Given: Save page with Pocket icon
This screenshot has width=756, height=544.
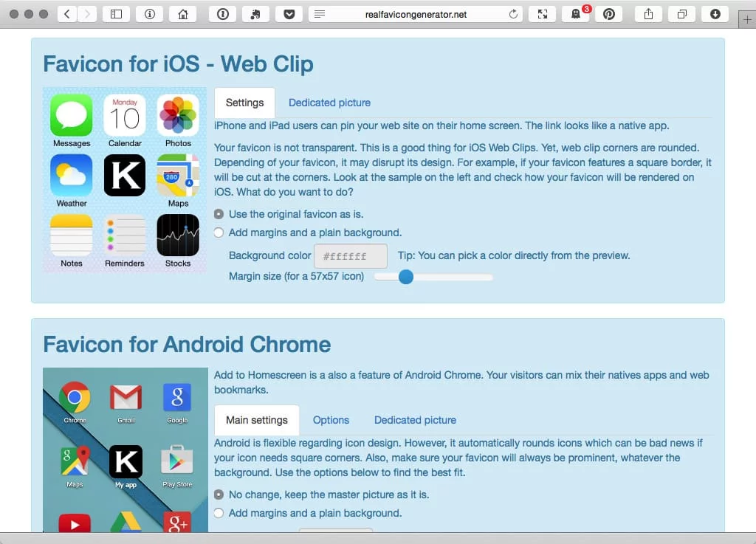Looking at the screenshot, I should (x=289, y=15).
